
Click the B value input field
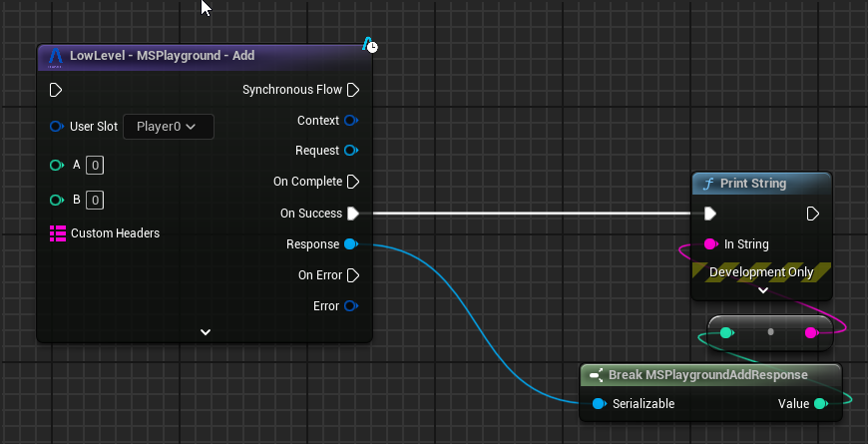point(95,200)
